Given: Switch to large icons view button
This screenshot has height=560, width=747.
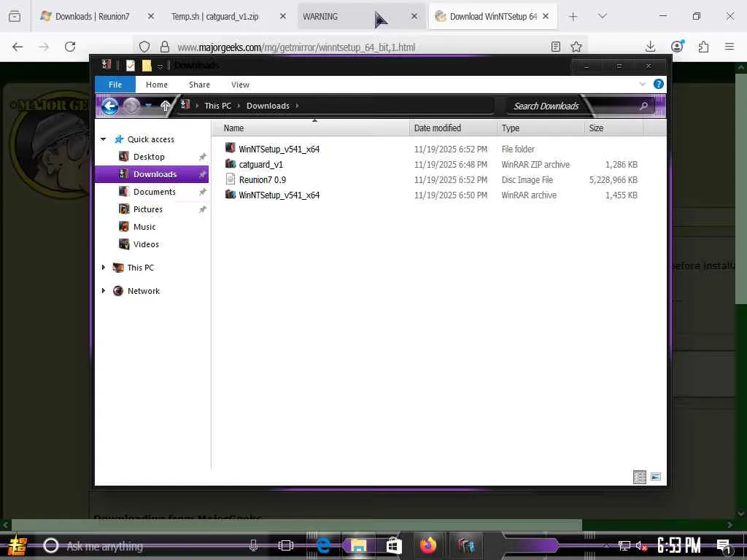Looking at the screenshot, I should tap(656, 477).
